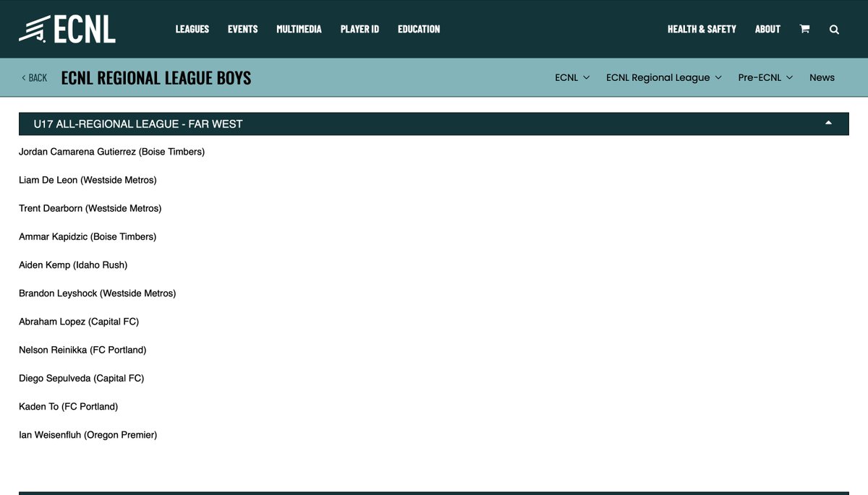Select Diego Sepulveda (Capital FC)
The width and height of the screenshot is (868, 495).
point(82,378)
